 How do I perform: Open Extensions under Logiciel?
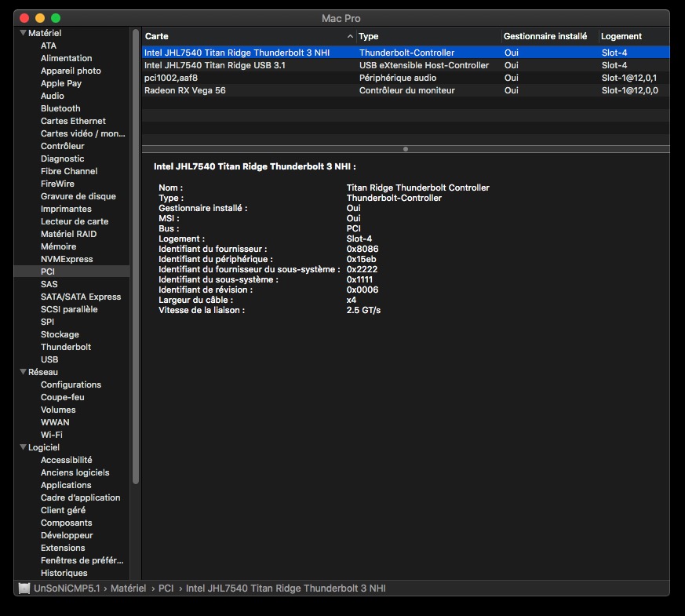tap(63, 548)
